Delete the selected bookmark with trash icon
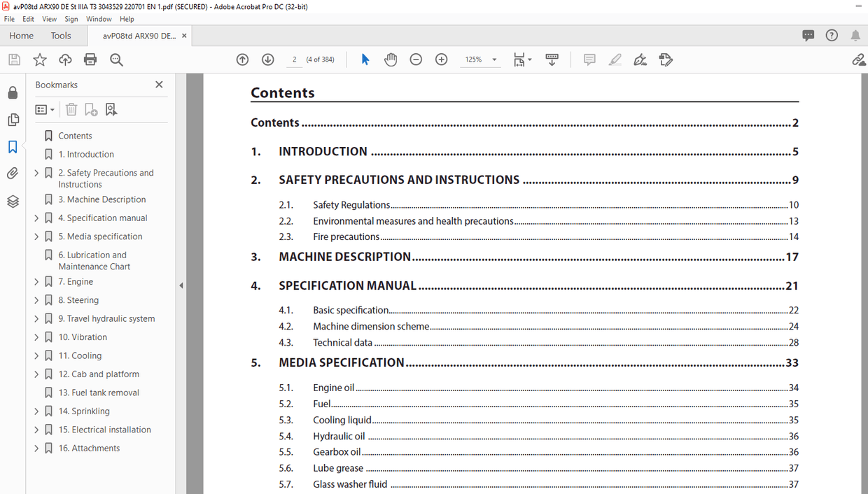Image resolution: width=868 pixels, height=494 pixels. [x=71, y=109]
